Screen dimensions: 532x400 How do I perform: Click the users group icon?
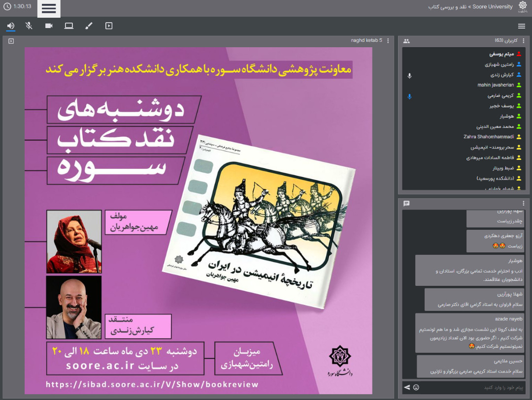[406, 41]
